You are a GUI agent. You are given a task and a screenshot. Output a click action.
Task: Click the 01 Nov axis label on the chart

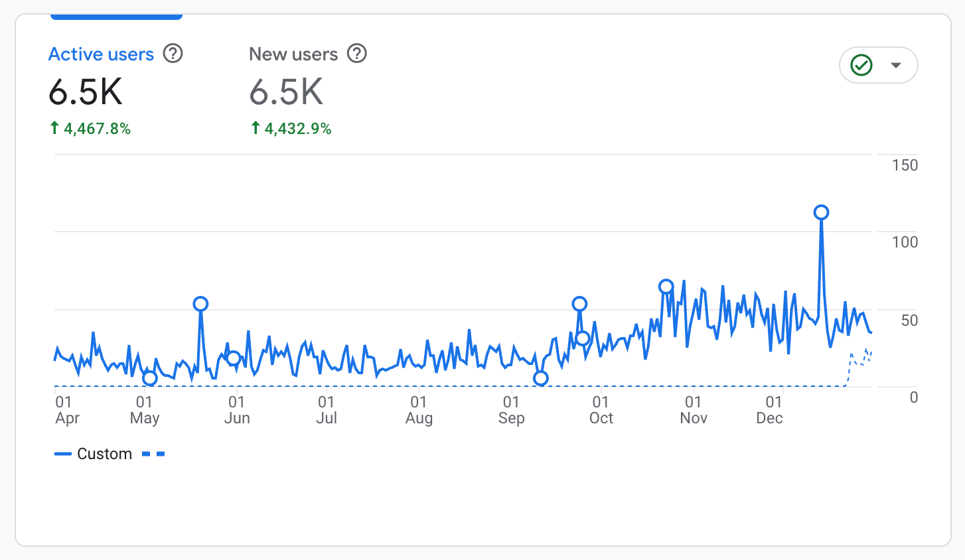click(x=693, y=409)
